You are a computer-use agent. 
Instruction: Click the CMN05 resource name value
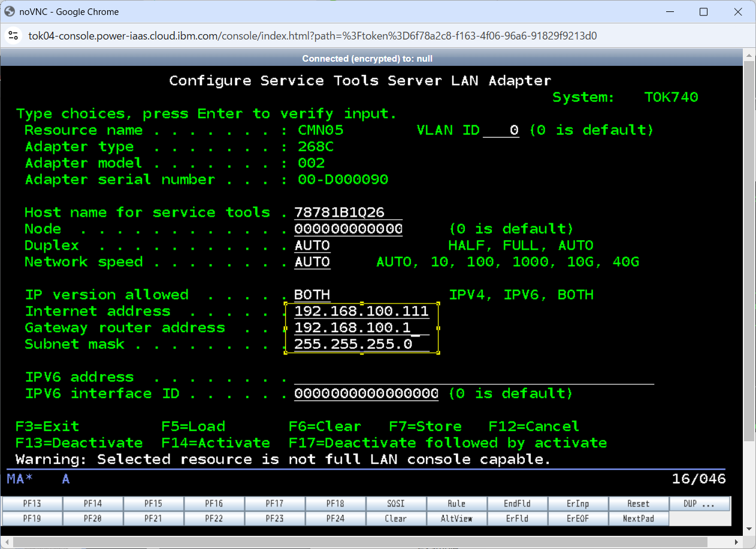point(320,131)
